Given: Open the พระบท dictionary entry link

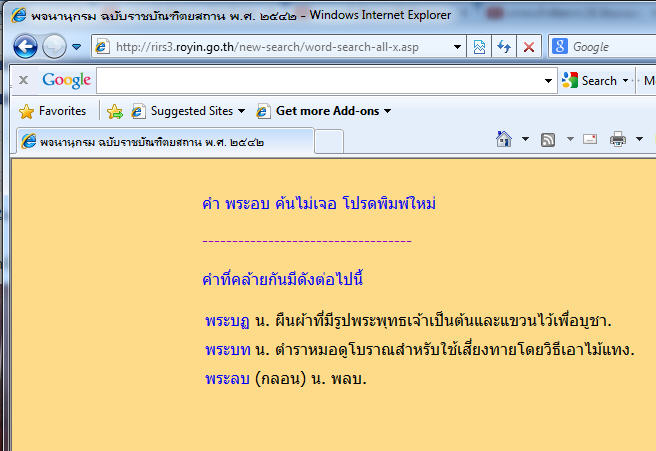Looking at the screenshot, I should [x=228, y=350].
